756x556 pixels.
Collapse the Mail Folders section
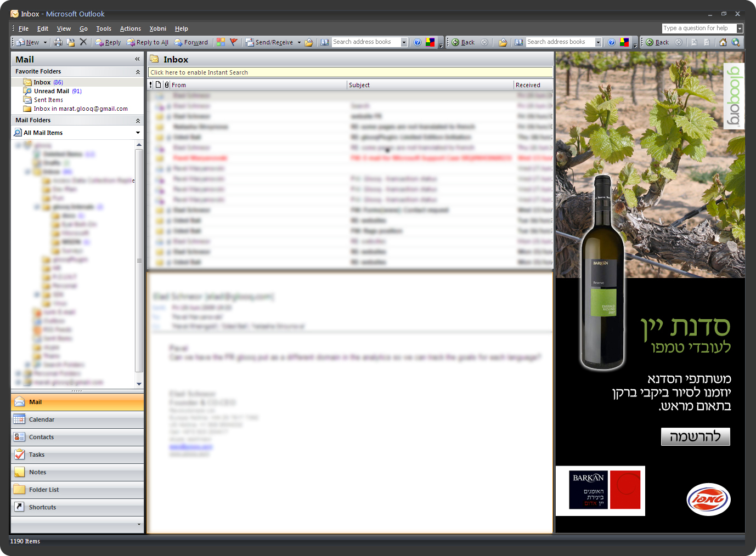pos(138,121)
